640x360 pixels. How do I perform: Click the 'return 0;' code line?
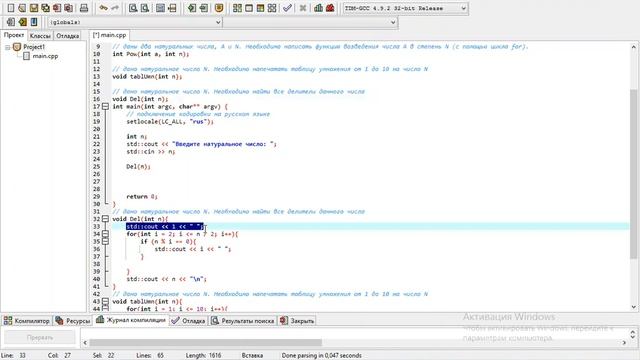(x=142, y=197)
